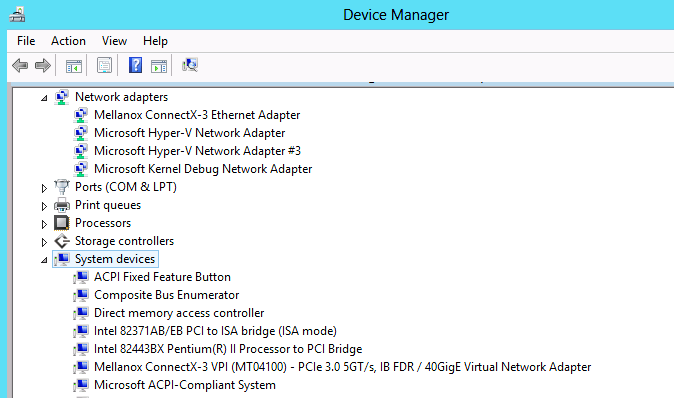674x398 pixels.
Task: Click the Properties toolbar icon
Action: point(104,66)
